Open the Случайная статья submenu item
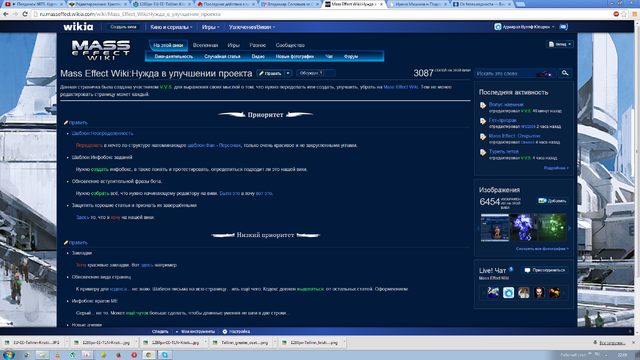Image resolution: width=640 pixels, height=360 pixels. coord(222,56)
